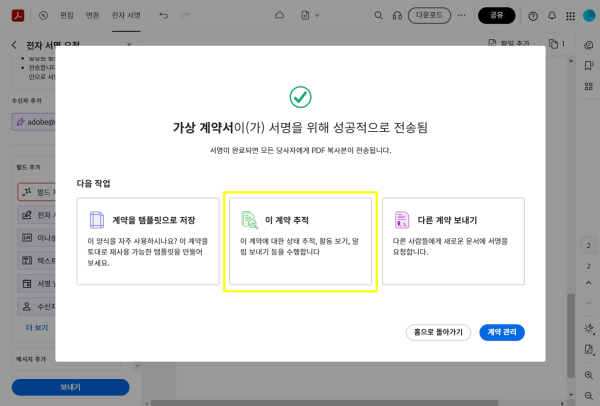Click the calendar date field icon

click(27, 284)
